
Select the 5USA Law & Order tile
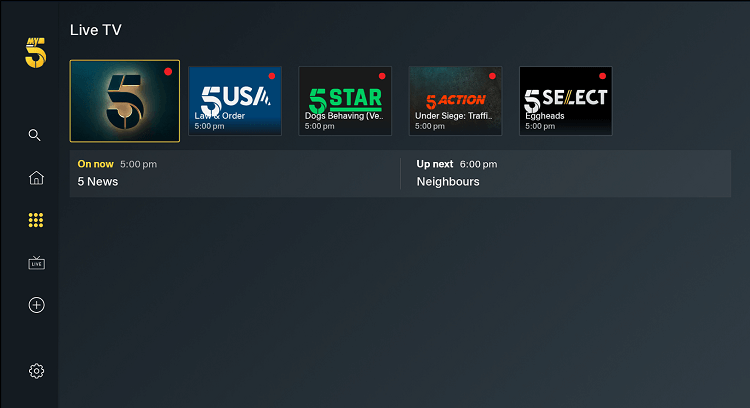[235, 101]
